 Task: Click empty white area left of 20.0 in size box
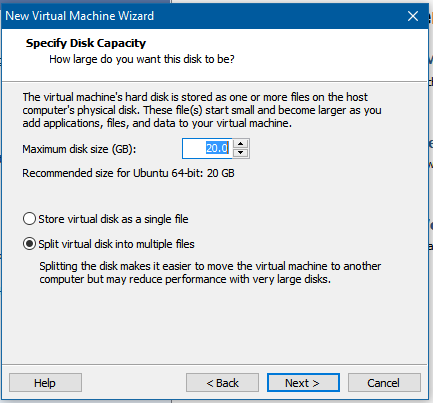194,148
